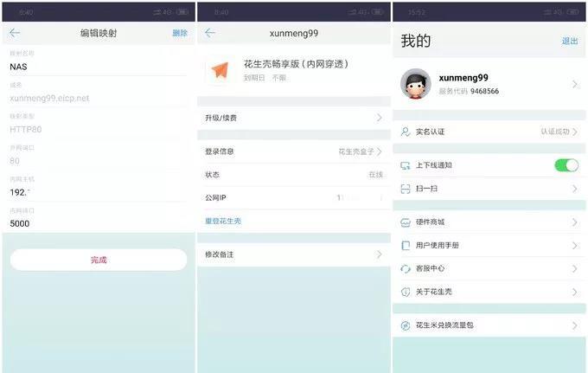Tap 删除 to delete the mapping
This screenshot has width=588, height=373.
tap(180, 33)
